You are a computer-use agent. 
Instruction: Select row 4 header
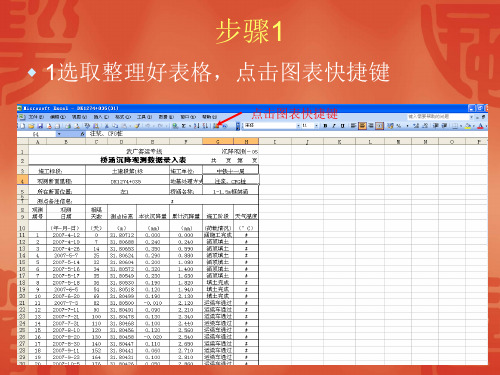(x=22, y=180)
